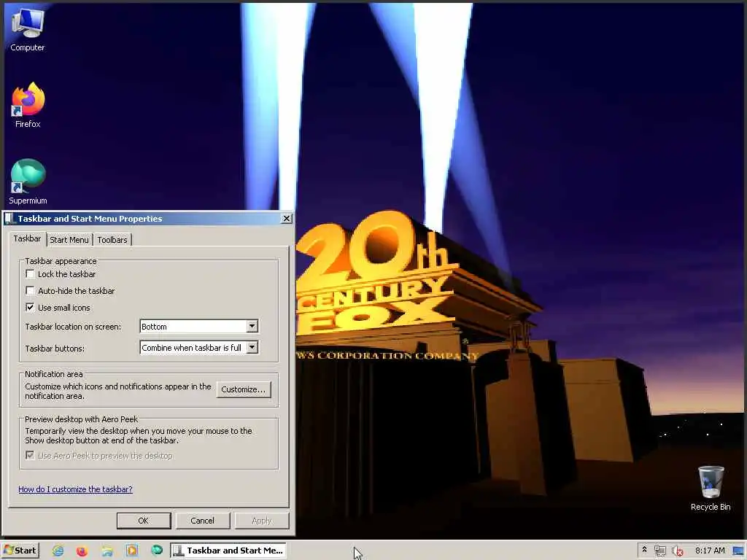Click the network tray icon
Screen dimensions: 747x560
click(x=659, y=551)
